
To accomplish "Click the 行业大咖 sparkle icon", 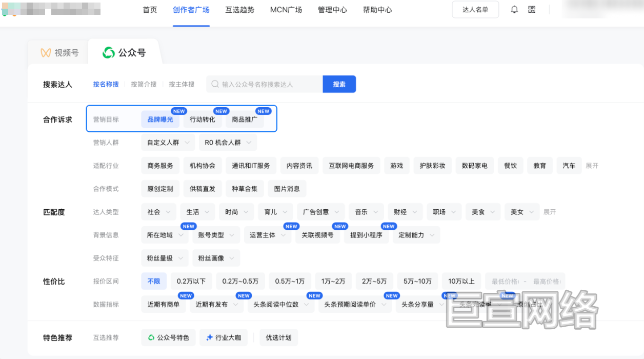I will (209, 337).
